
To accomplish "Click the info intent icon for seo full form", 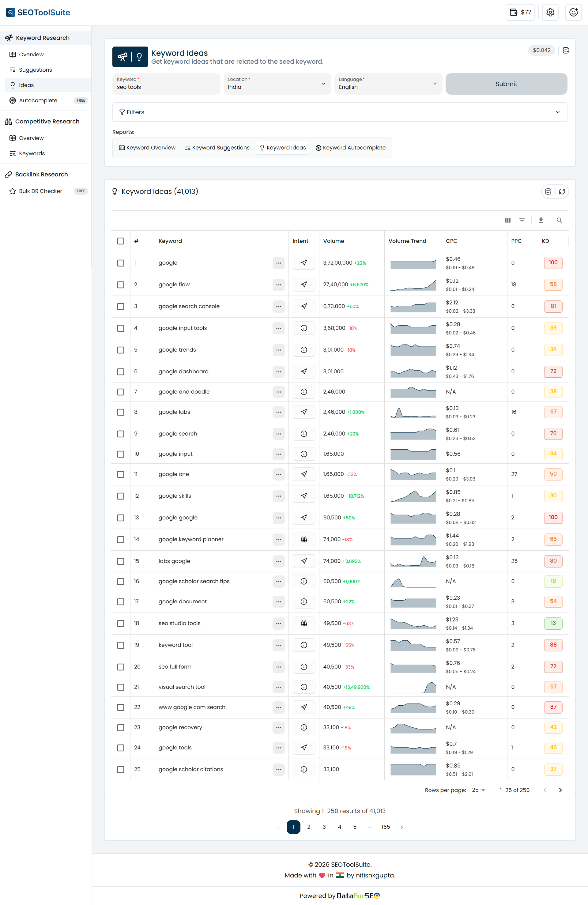I will click(x=304, y=667).
